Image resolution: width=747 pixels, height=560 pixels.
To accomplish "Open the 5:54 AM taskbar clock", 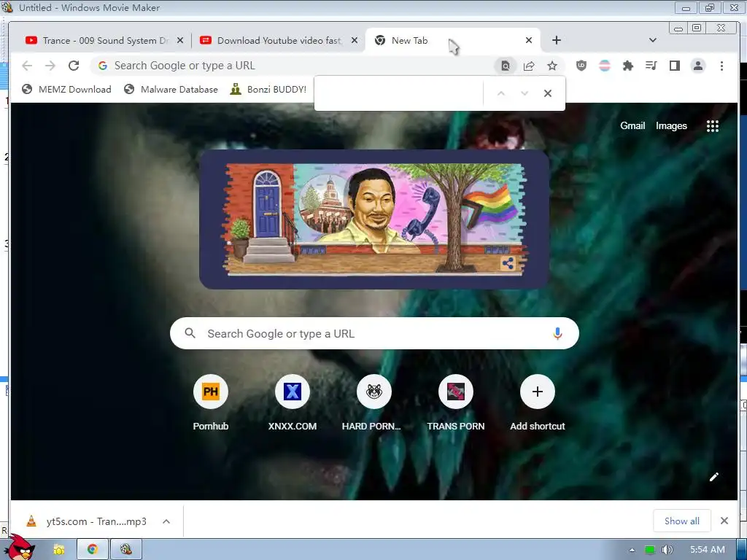I will coord(708,550).
